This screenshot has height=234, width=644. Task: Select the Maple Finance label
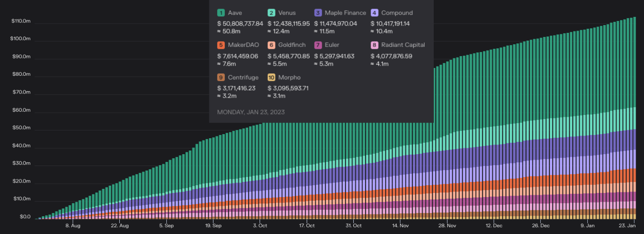click(x=346, y=13)
